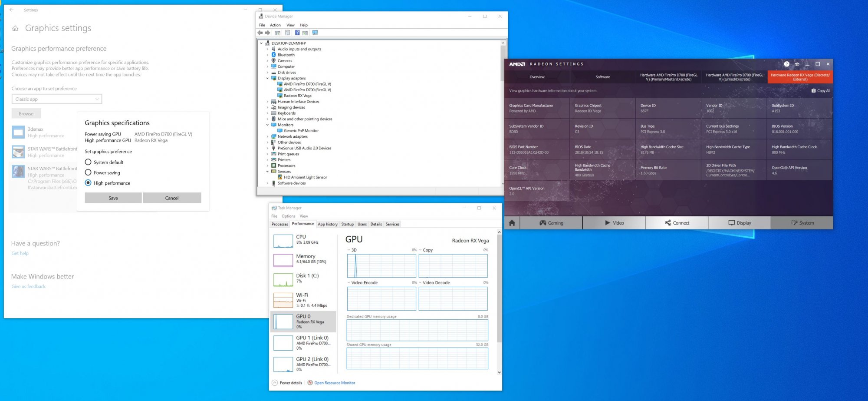Open the Classic app dropdown
The height and width of the screenshot is (401, 868).
pyautogui.click(x=57, y=99)
